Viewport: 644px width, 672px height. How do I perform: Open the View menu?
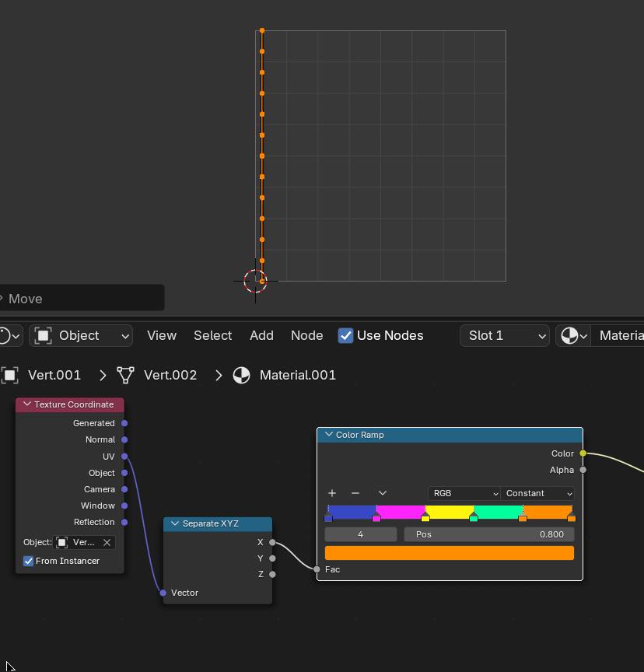[x=162, y=335]
